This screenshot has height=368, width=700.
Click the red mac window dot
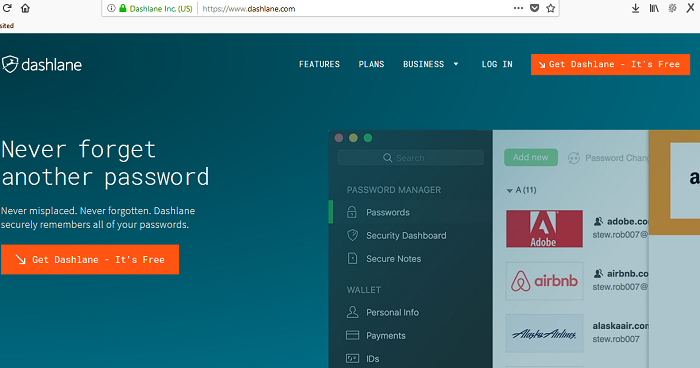point(339,138)
